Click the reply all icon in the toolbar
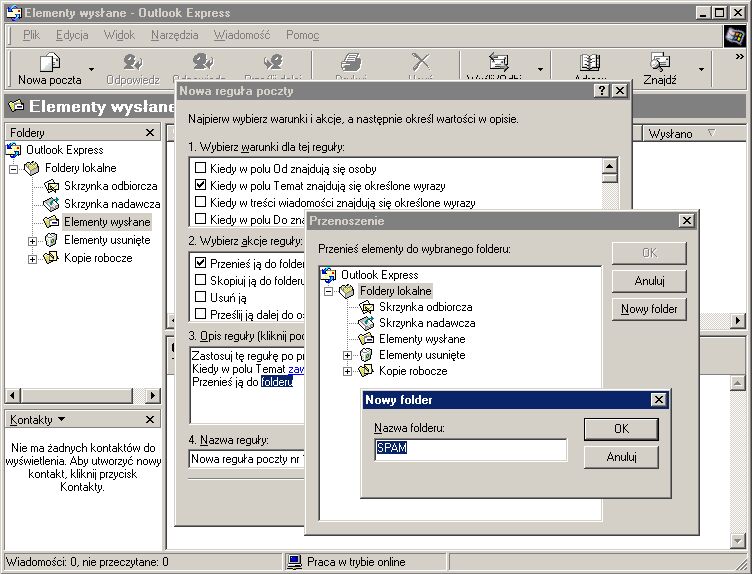The width and height of the screenshot is (752, 574). (203, 62)
